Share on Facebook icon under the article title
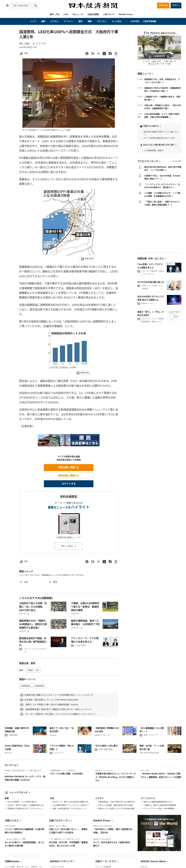The height and width of the screenshot is (868, 186). [x=110, y=54]
